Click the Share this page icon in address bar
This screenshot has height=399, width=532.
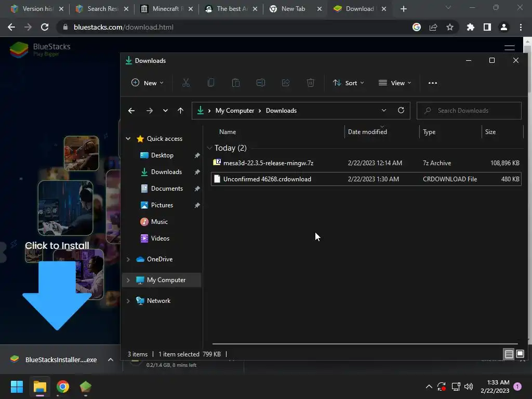433,27
